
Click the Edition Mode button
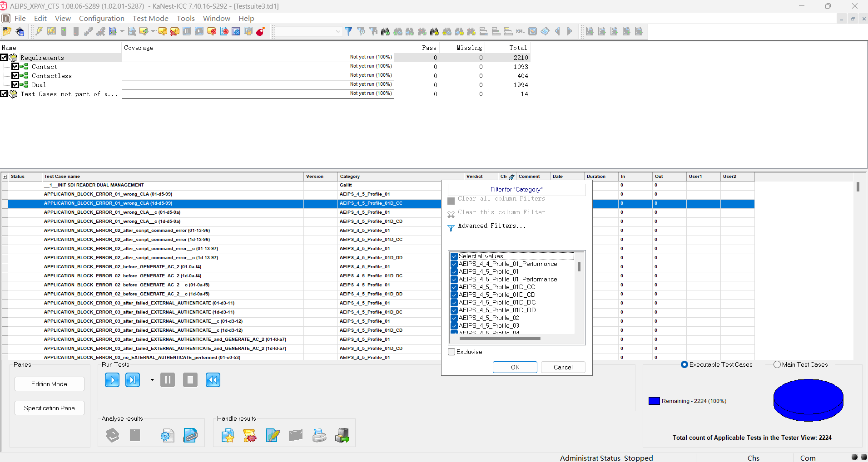point(49,384)
